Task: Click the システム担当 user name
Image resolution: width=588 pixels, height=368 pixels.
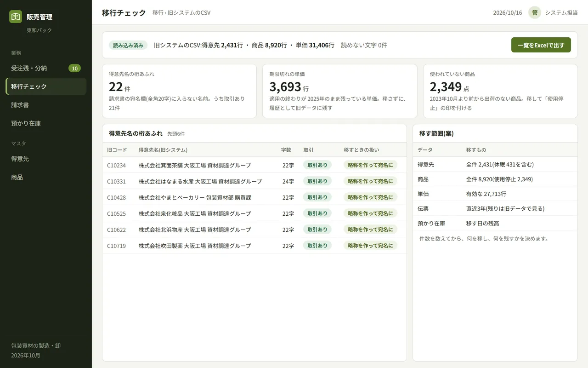Action: pos(561,13)
